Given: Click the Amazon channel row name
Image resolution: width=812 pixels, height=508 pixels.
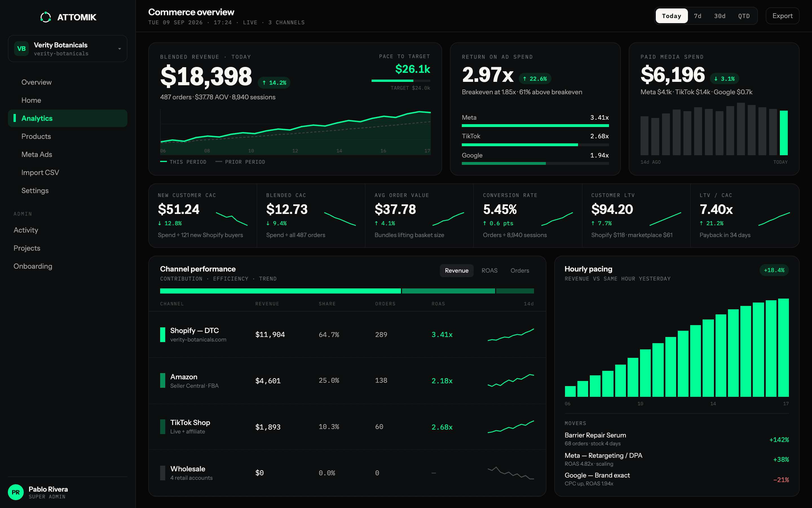Looking at the screenshot, I should (184, 377).
